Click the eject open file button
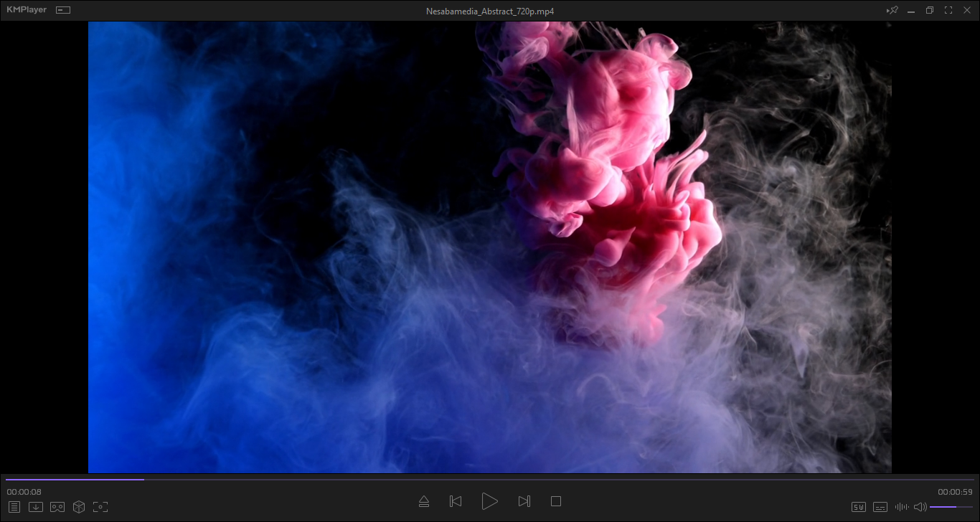The height and width of the screenshot is (522, 980). 424,502
